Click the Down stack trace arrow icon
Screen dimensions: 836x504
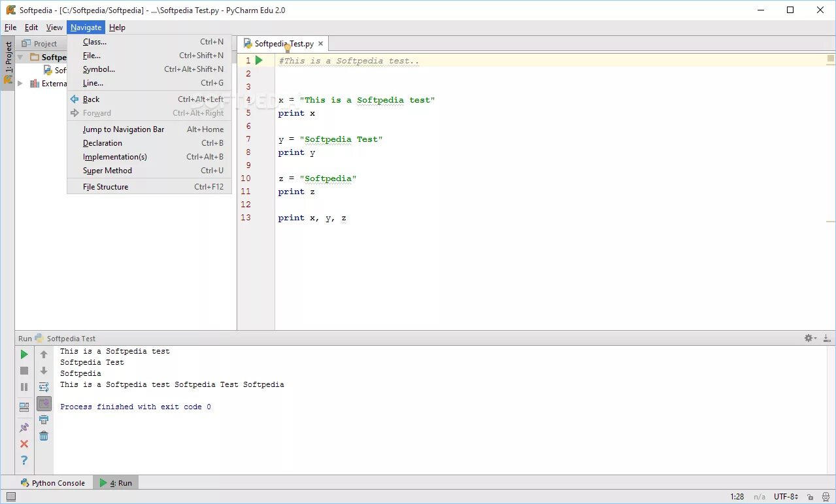coord(44,371)
